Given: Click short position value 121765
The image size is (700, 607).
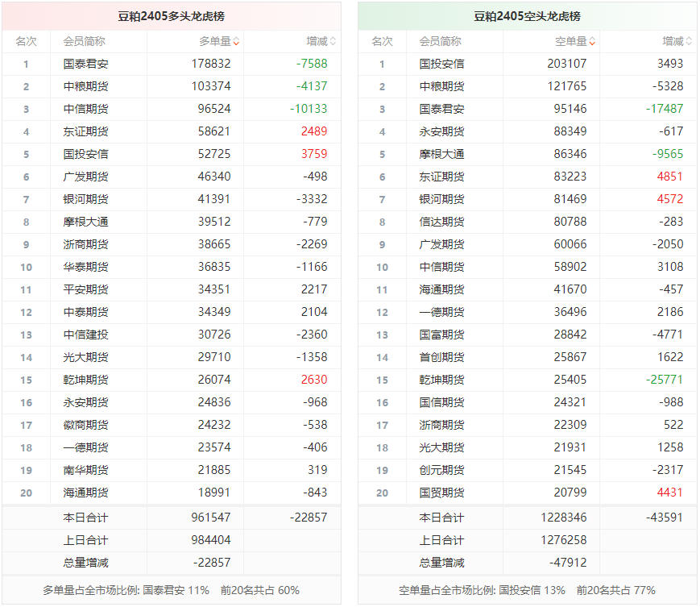Looking at the screenshot, I should (567, 86).
